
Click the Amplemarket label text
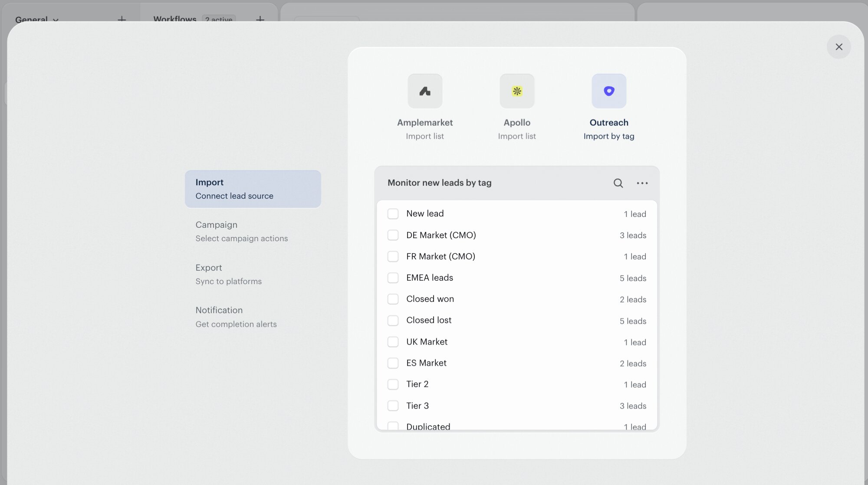click(425, 123)
